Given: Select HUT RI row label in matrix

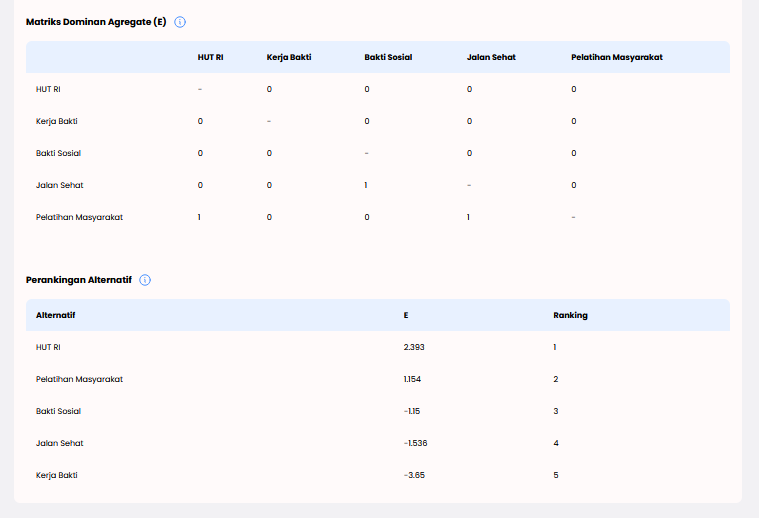Looking at the screenshot, I should pos(48,89).
